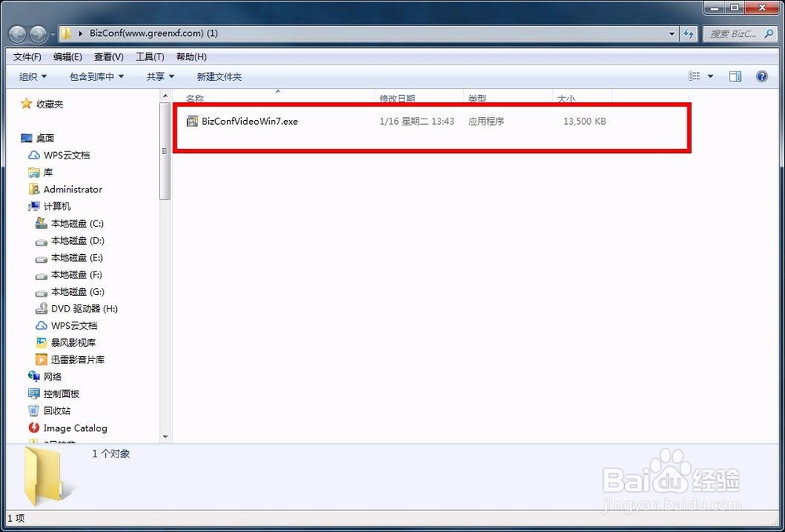Open 本地磁盘 (D:)
This screenshot has width=785, height=532.
tap(78, 240)
